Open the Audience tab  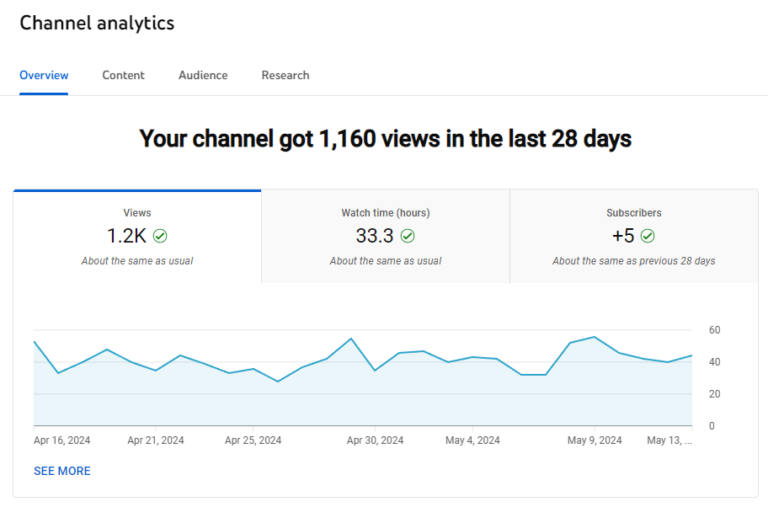pos(203,75)
